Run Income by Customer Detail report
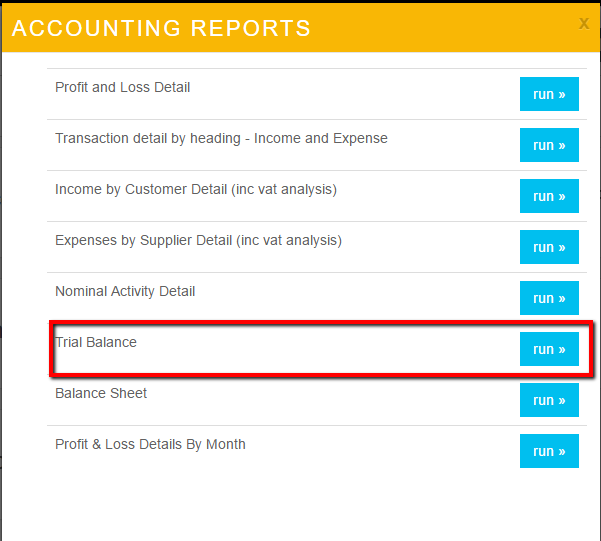 pyautogui.click(x=549, y=196)
